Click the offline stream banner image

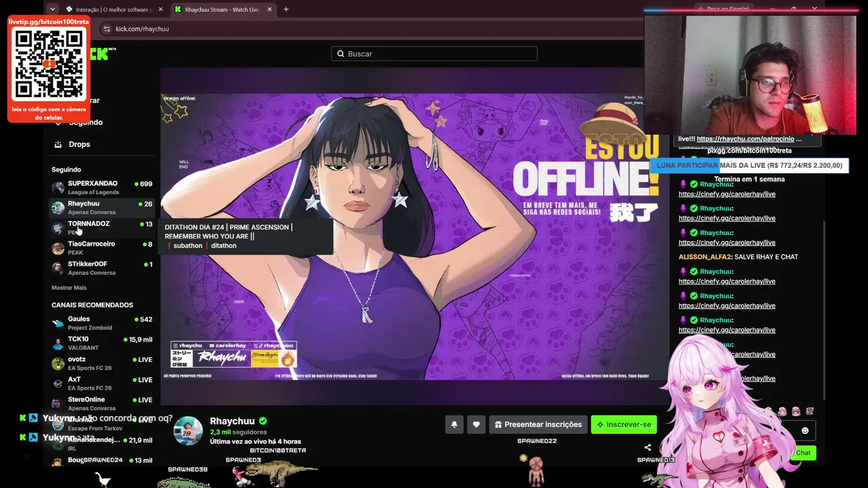coord(414,236)
